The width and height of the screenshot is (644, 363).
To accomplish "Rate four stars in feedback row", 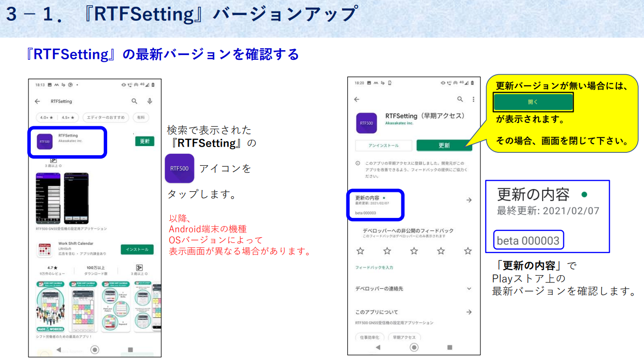I will click(x=441, y=251).
